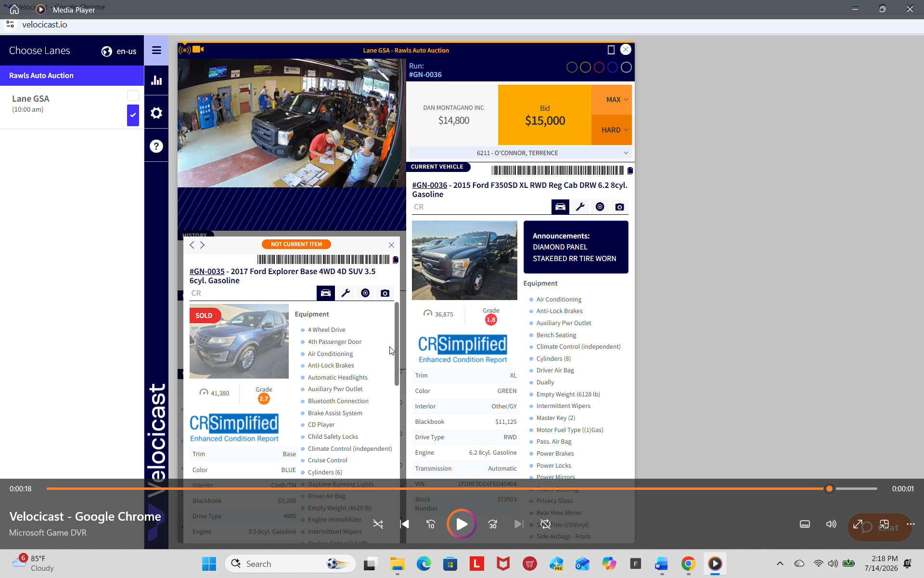The height and width of the screenshot is (578, 924).
Task: Change the en-us language selector
Action: coord(126,51)
